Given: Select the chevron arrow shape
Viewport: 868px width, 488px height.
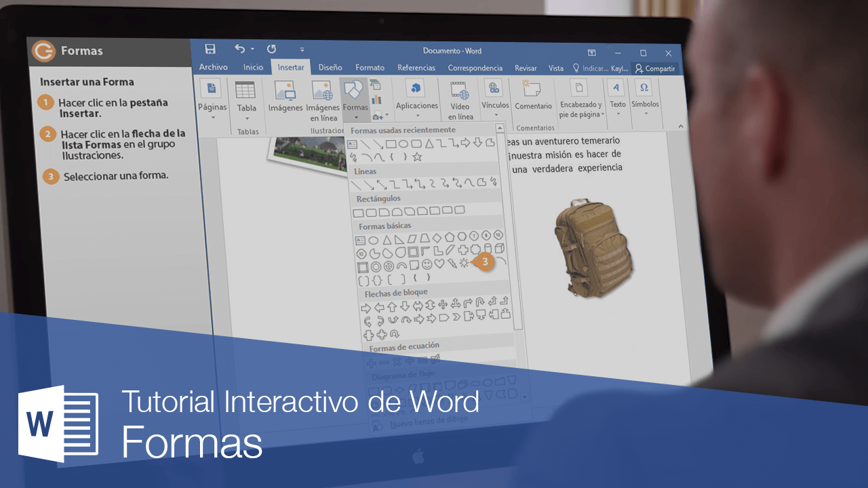Looking at the screenshot, I should coord(456,317).
